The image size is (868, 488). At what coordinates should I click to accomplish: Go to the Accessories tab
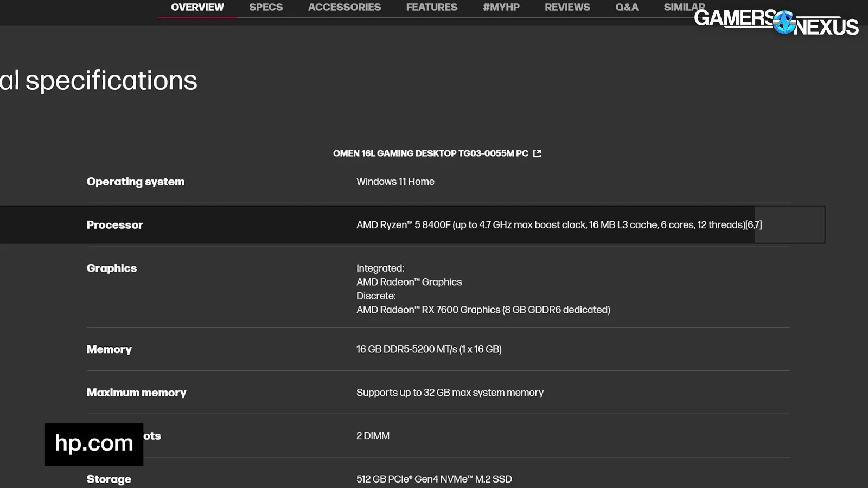[x=344, y=8]
